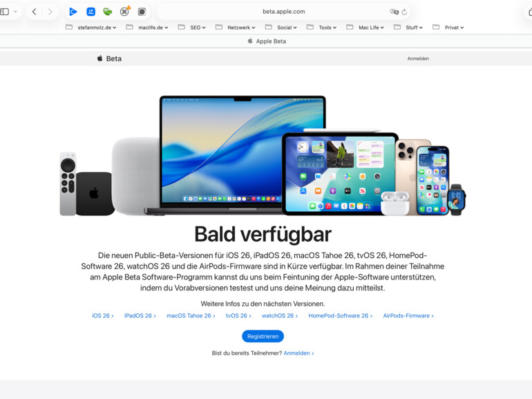Viewport: 532px width, 399px height.
Task: Click the Bald verfügbar heading
Action: tap(263, 234)
